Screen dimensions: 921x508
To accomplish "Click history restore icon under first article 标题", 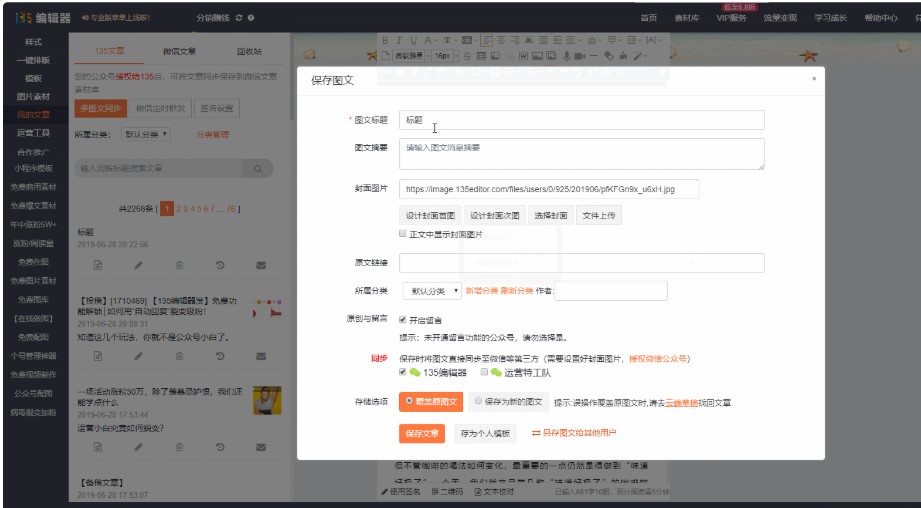I will click(x=220, y=265).
